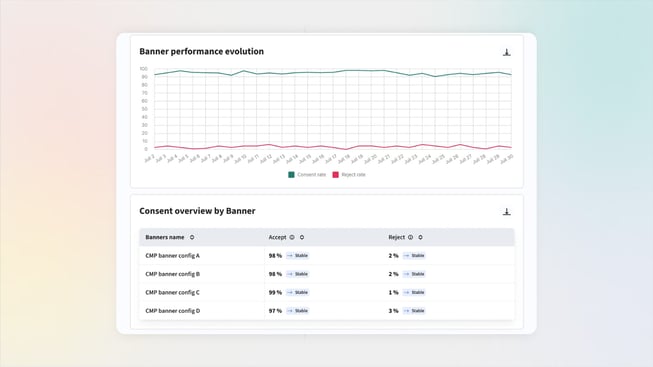Click the Reject column header label
The height and width of the screenshot is (367, 653).
[x=396, y=237]
